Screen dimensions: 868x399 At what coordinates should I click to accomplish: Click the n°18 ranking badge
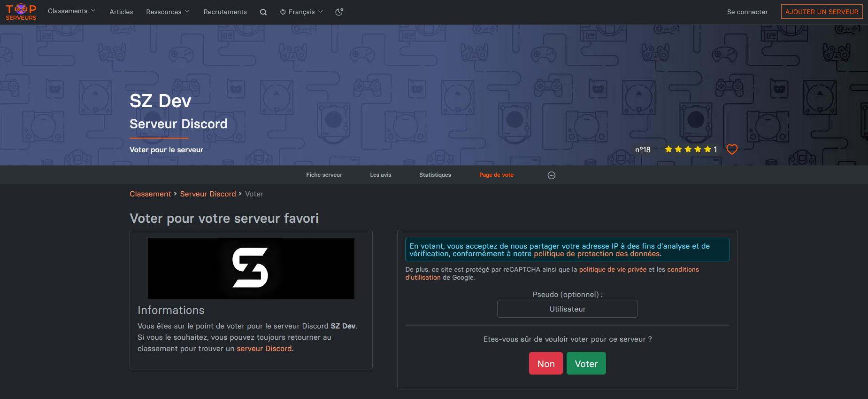[x=643, y=149]
